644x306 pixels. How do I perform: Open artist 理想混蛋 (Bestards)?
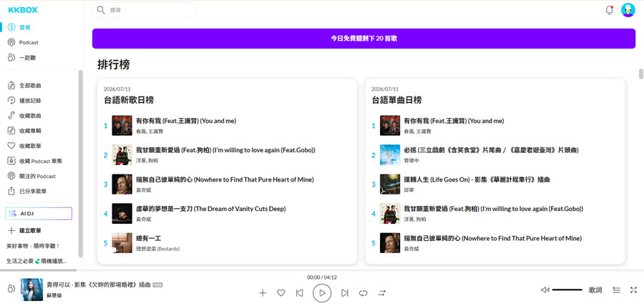(x=157, y=249)
